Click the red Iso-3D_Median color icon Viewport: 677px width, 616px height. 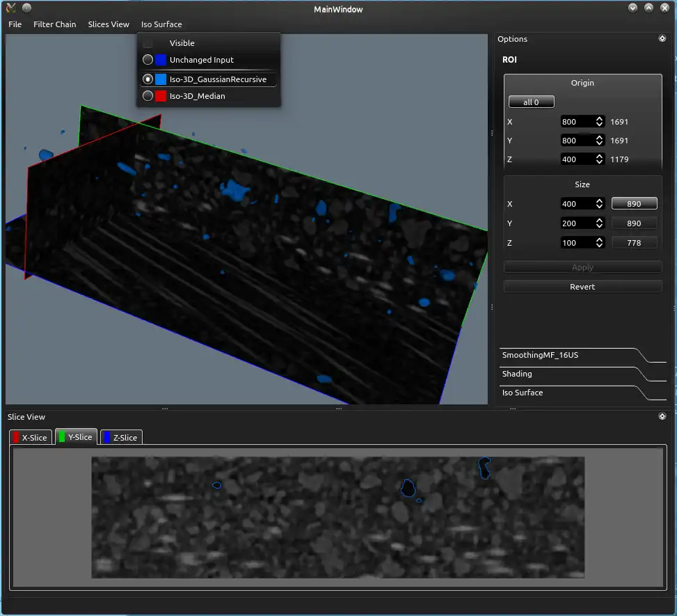(x=161, y=96)
